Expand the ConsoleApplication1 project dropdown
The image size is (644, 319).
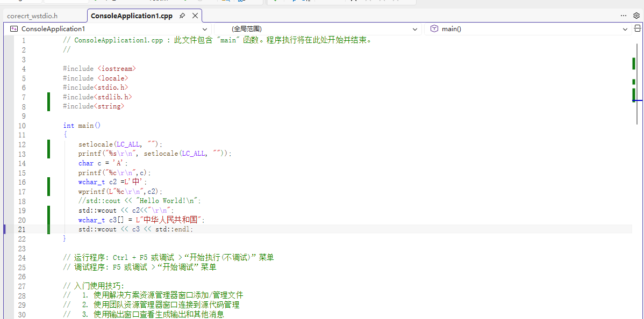[x=204, y=29]
